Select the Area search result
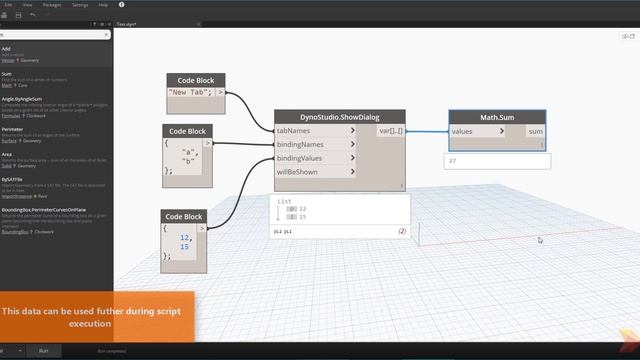Image resolution: width=640 pixels, height=360 pixels. point(56,160)
